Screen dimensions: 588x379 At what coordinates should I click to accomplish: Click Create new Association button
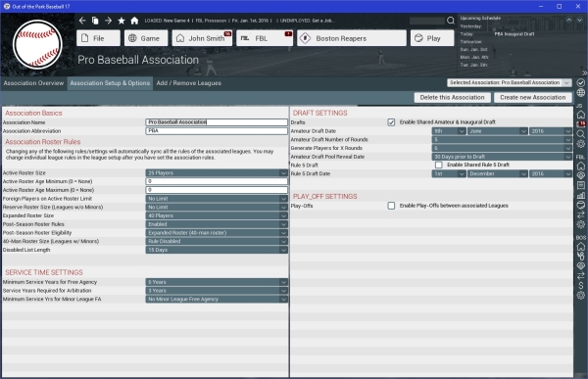pyautogui.click(x=532, y=98)
